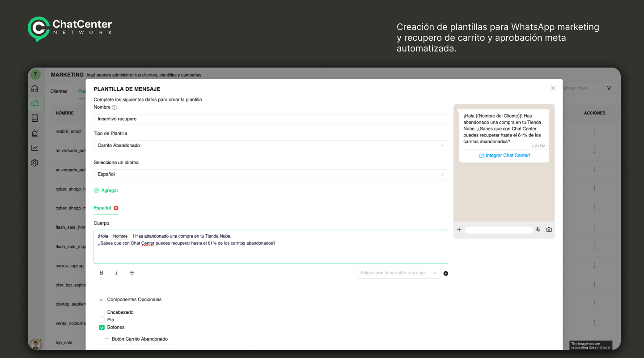Open the Tipo de Plantilla dropdown

point(271,145)
